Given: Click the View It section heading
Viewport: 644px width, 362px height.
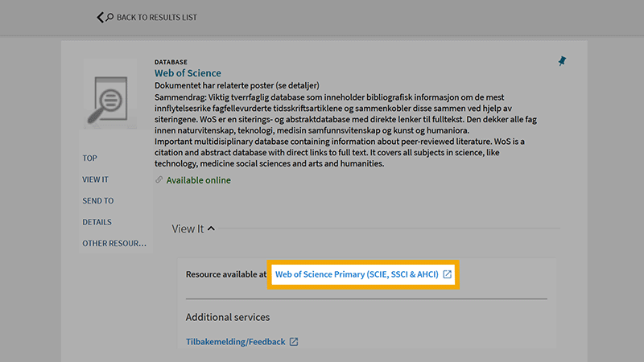Looking at the screenshot, I should pyautogui.click(x=188, y=228).
